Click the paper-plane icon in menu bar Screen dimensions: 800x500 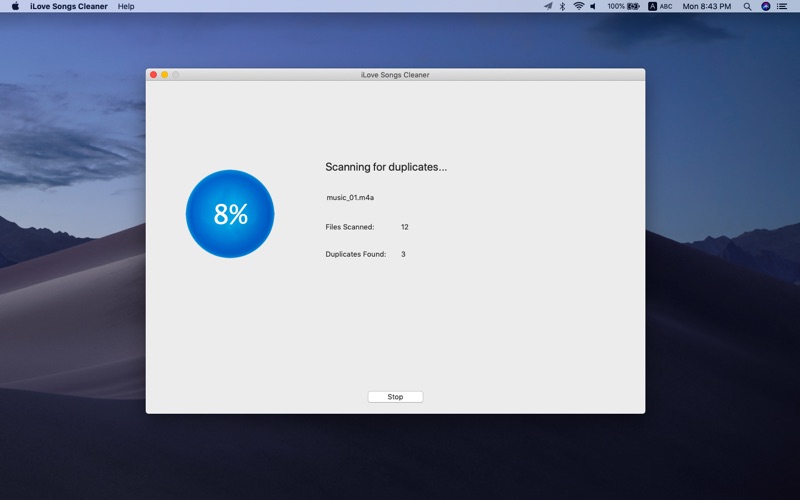tap(548, 6)
